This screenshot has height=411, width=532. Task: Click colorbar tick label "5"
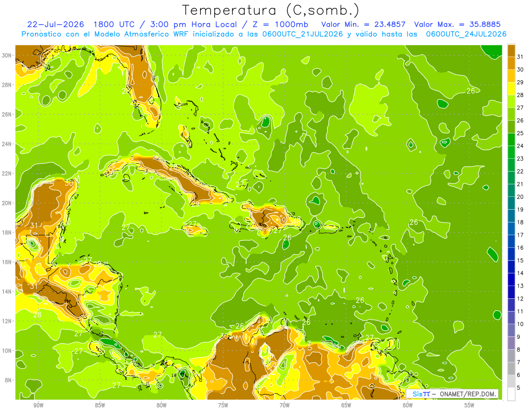519,388
